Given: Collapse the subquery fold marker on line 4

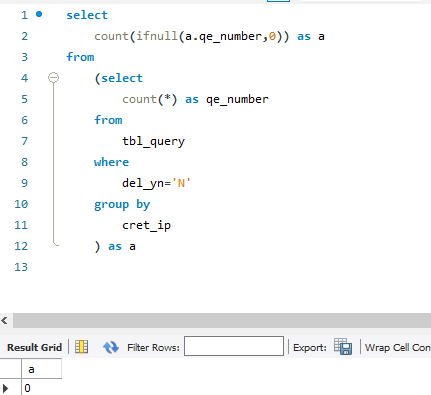Looking at the screenshot, I should tap(53, 78).
